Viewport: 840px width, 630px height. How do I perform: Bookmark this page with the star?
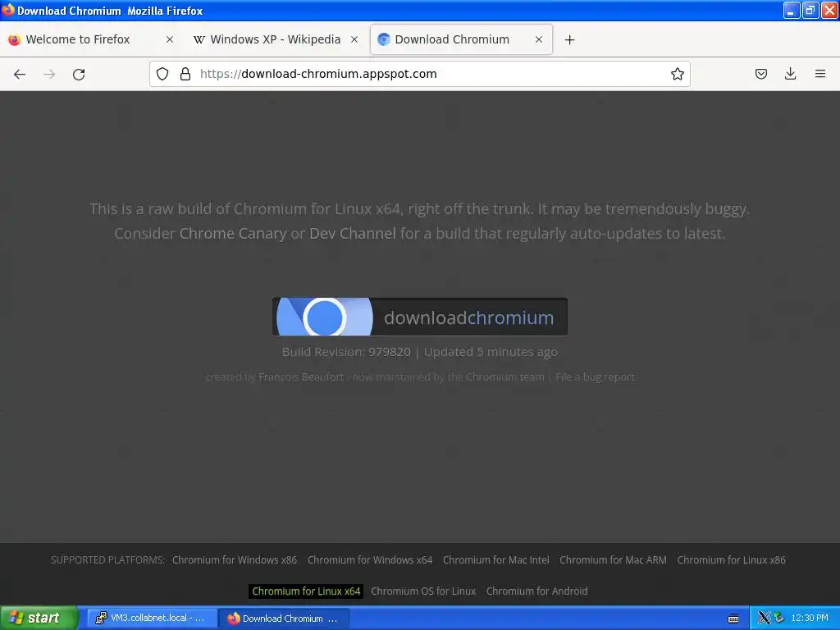[677, 74]
